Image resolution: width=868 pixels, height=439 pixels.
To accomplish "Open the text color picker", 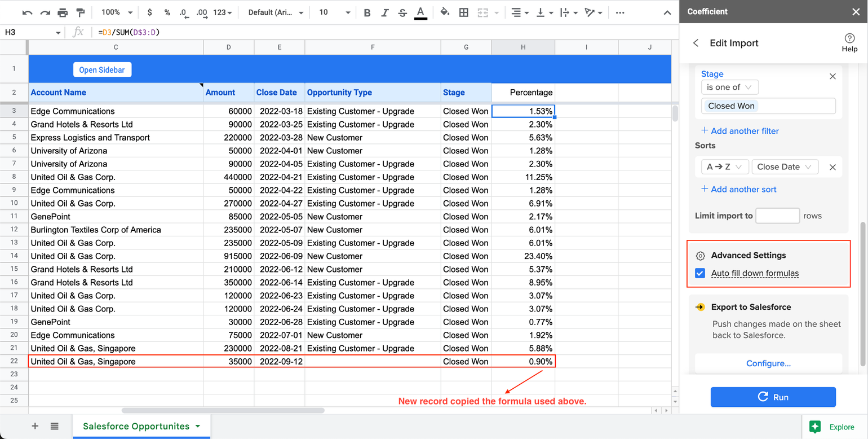I will pos(420,12).
